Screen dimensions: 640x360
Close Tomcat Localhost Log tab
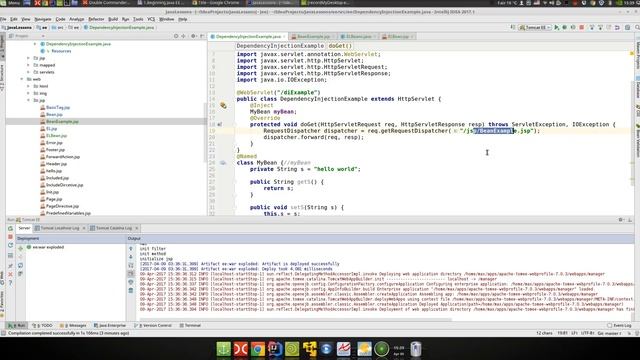coord(84,228)
